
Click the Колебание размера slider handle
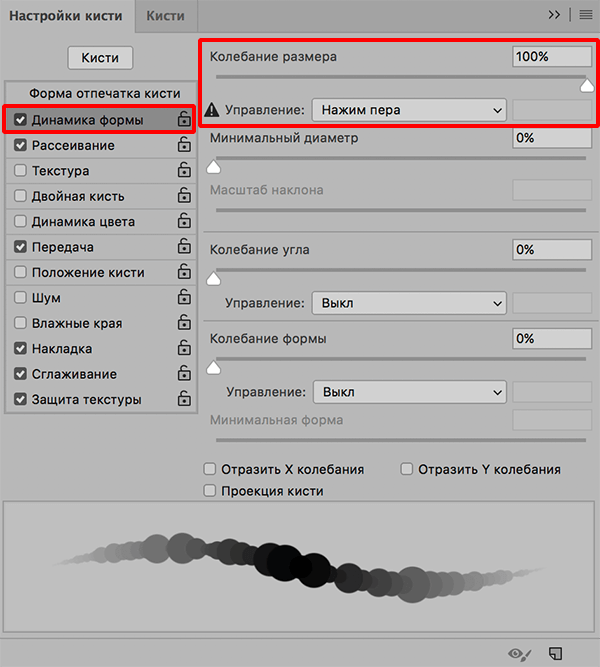(587, 87)
